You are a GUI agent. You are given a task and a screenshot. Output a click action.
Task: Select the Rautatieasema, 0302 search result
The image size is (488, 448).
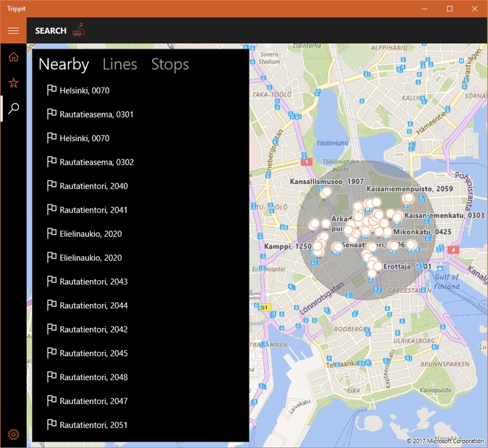pyautogui.click(x=97, y=162)
